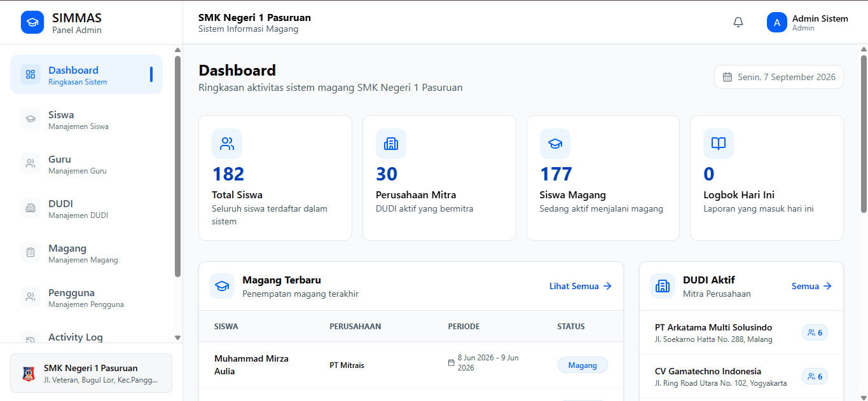Click the Logbok Hari Ini card
This screenshot has width=868, height=401.
[767, 178]
